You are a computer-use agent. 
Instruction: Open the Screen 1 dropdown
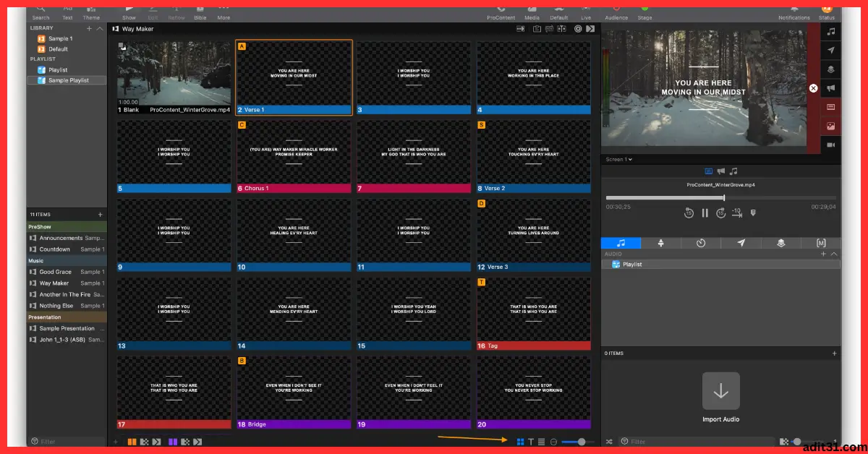pyautogui.click(x=619, y=159)
